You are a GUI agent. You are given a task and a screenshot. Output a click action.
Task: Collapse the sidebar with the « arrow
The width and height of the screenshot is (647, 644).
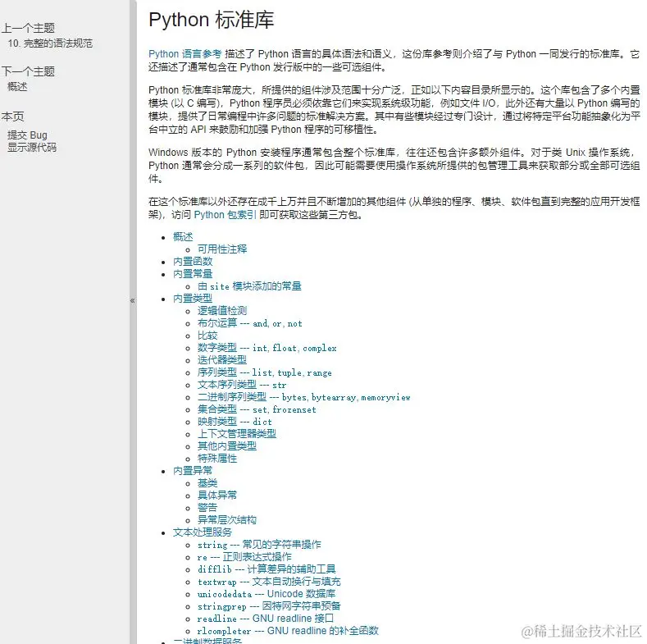click(x=133, y=300)
